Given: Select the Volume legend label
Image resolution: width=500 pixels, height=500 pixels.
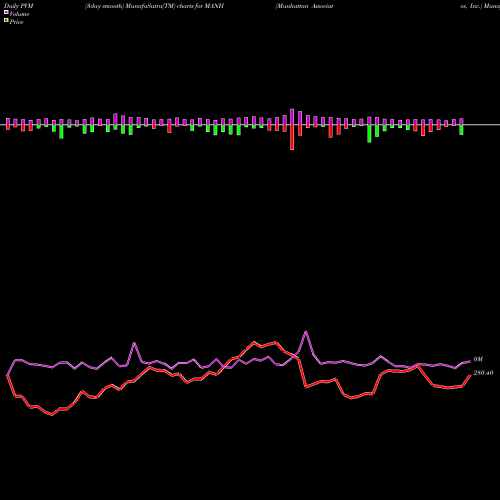Looking at the screenshot, I should click(x=19, y=14).
